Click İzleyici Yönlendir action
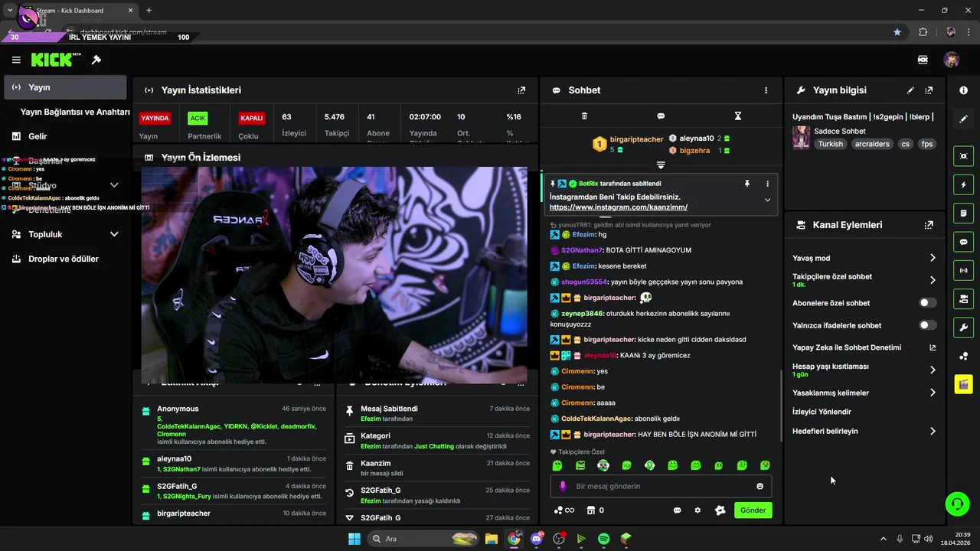The image size is (980, 551). click(822, 412)
